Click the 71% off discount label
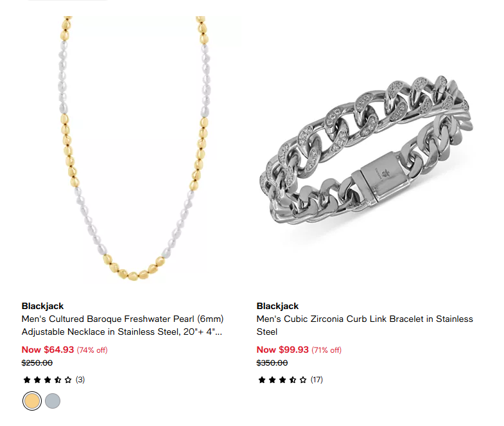 pos(327,350)
